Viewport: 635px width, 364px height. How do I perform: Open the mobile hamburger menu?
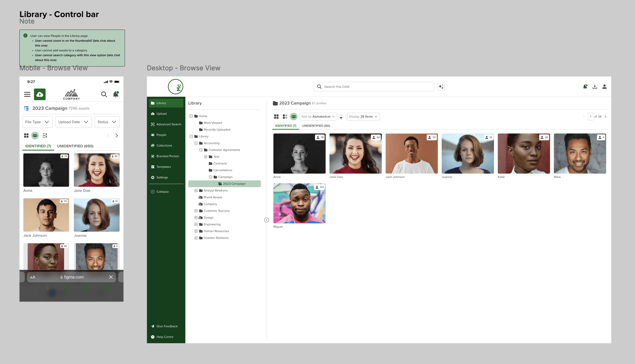pos(27,94)
